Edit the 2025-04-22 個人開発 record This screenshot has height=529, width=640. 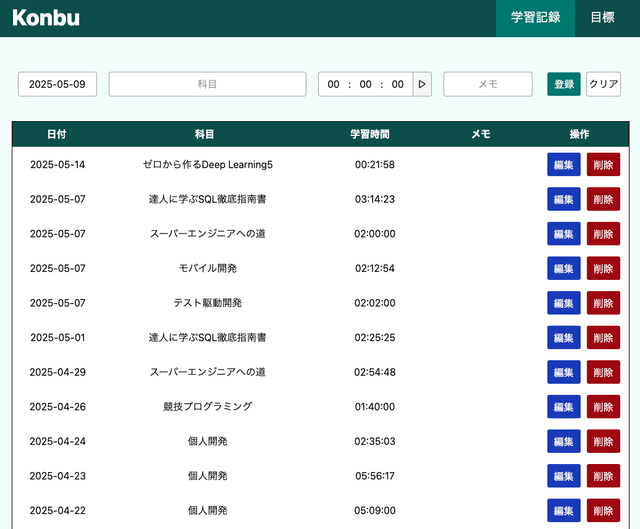pos(564,510)
